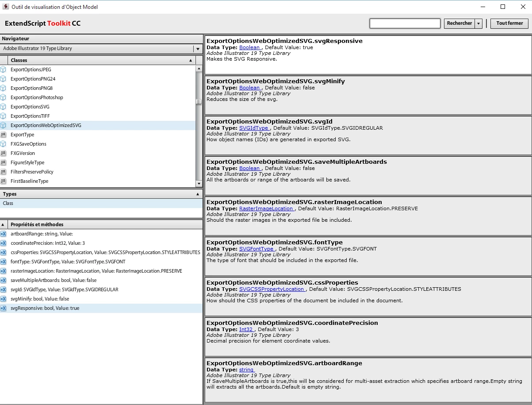Select the svgMinify: bool property row

point(101,299)
